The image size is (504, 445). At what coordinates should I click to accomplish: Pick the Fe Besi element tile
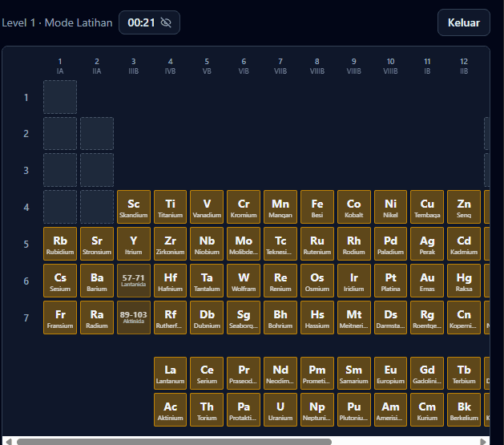click(317, 207)
